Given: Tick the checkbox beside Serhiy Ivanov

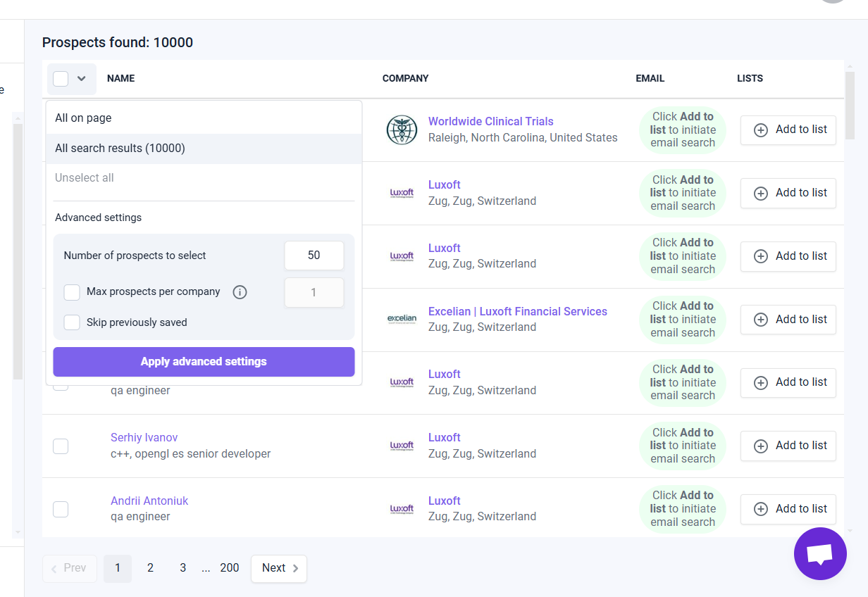Looking at the screenshot, I should (61, 446).
